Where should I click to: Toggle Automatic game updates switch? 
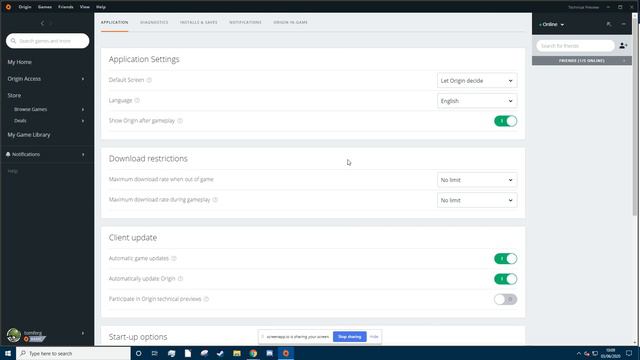coord(505,258)
